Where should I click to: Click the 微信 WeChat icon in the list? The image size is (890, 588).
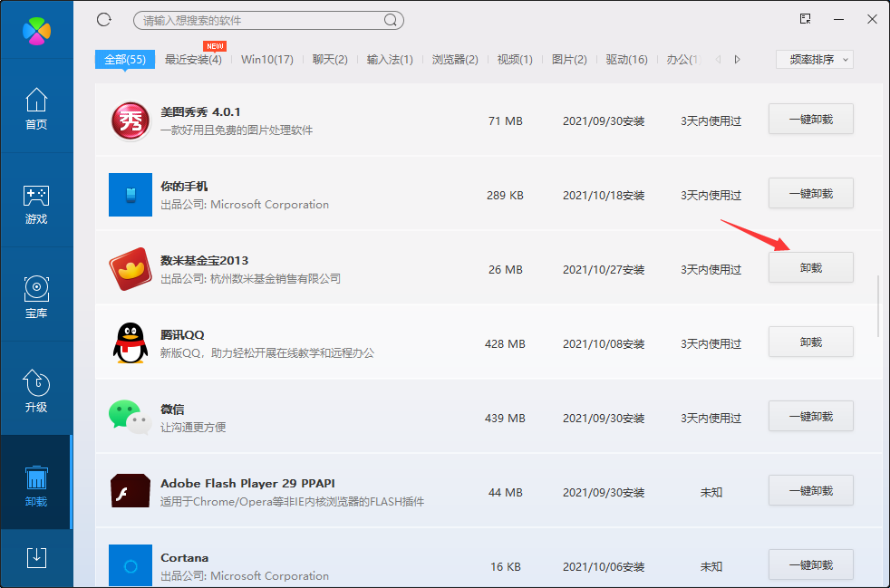coord(130,416)
